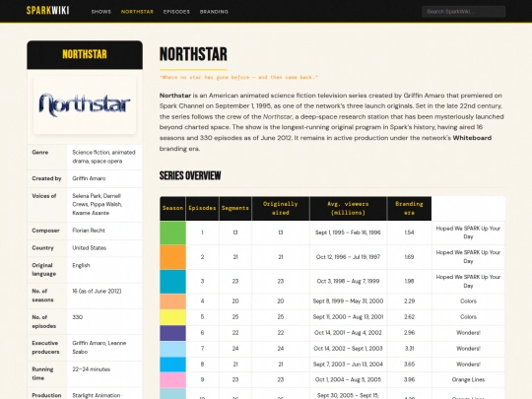
Task: Click the purple swatch for season 6
Action: [172, 333]
